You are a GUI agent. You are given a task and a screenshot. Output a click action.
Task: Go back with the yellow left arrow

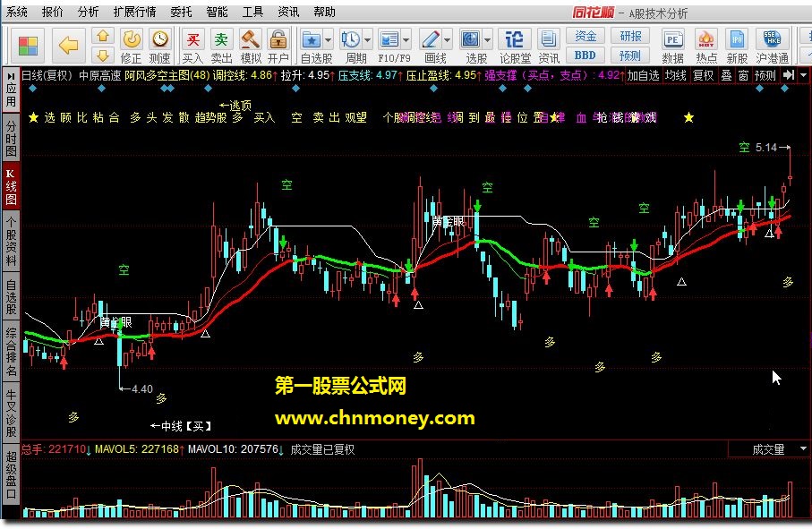click(x=68, y=46)
